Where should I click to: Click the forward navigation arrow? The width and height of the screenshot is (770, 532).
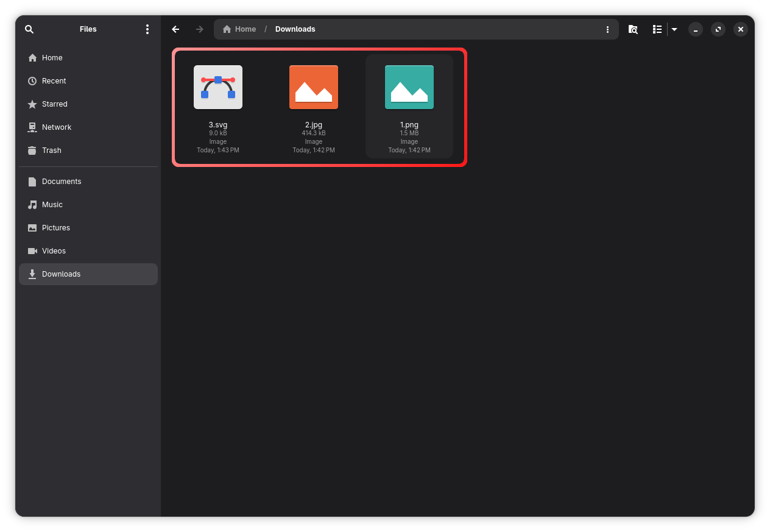pos(199,29)
